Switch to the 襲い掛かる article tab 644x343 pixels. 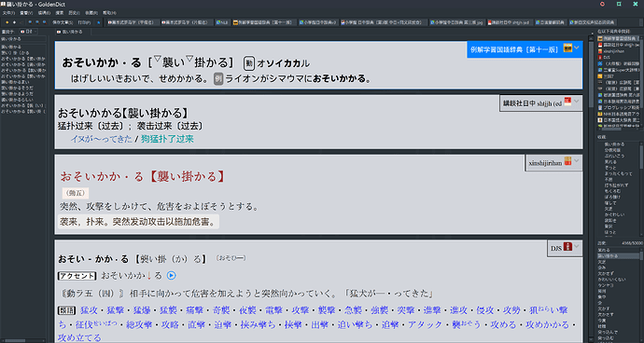point(70,32)
